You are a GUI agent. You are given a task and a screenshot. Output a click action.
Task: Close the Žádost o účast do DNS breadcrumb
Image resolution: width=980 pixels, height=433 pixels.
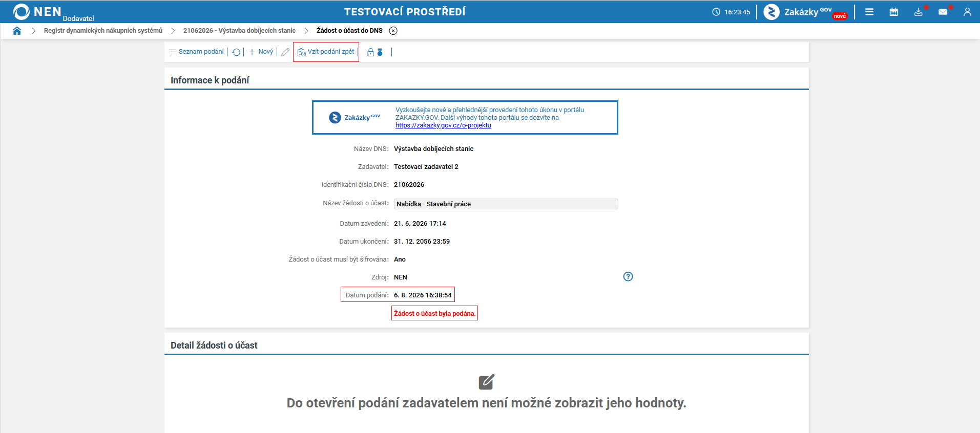pos(393,31)
